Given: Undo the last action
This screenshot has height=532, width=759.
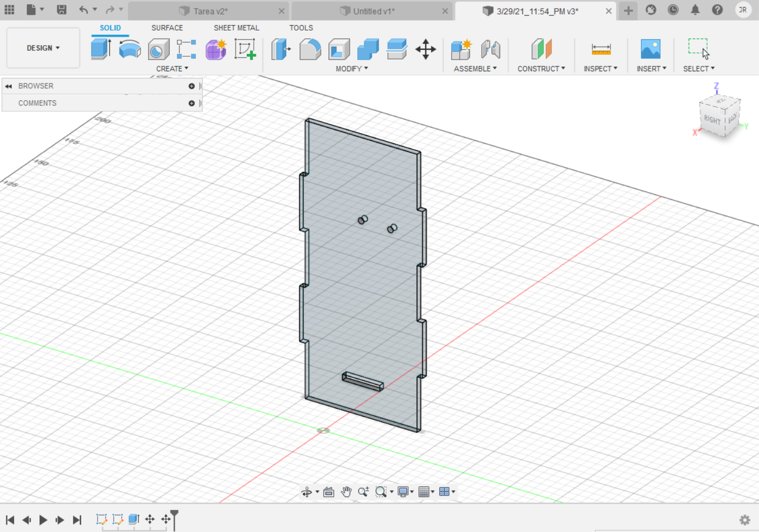Looking at the screenshot, I should pyautogui.click(x=84, y=10).
